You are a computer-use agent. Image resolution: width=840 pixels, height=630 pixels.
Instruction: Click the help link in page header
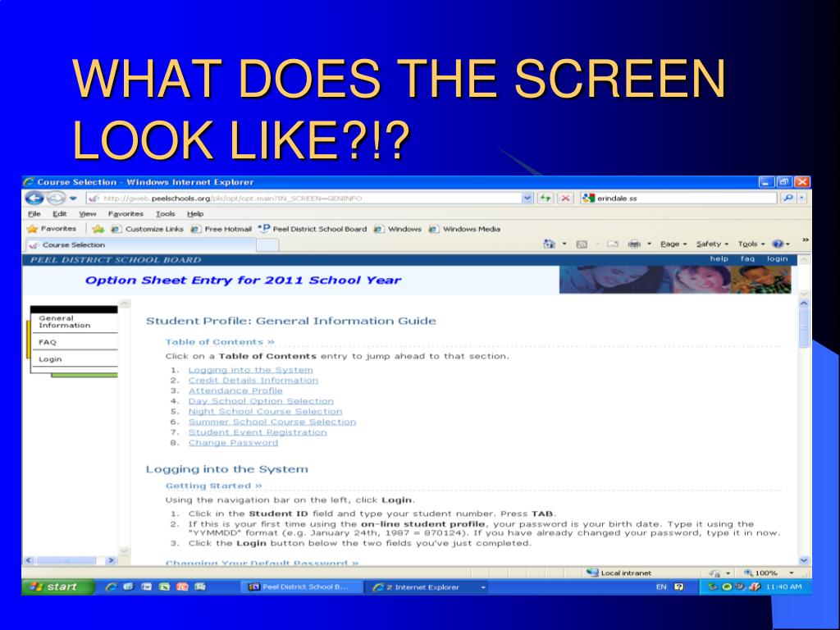[x=719, y=258]
